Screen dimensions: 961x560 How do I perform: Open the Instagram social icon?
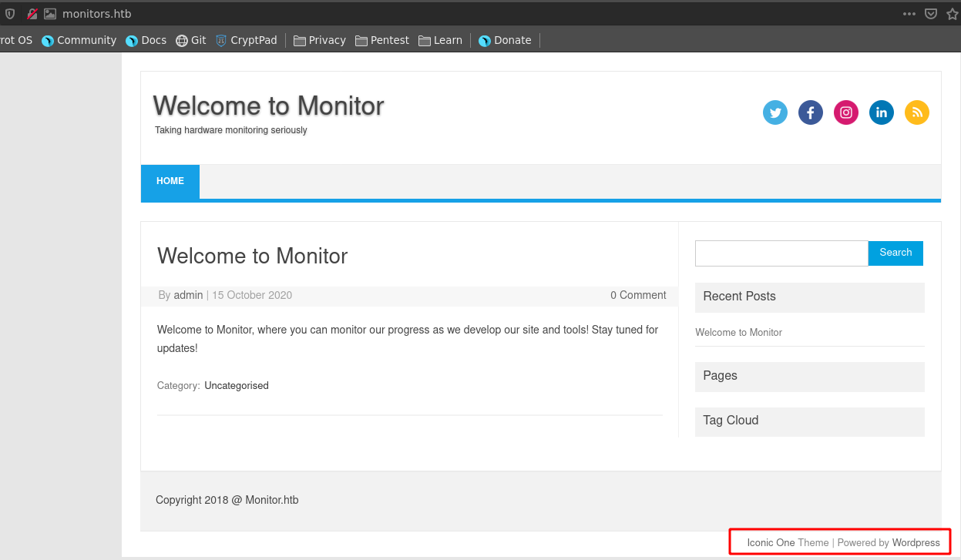pos(846,112)
